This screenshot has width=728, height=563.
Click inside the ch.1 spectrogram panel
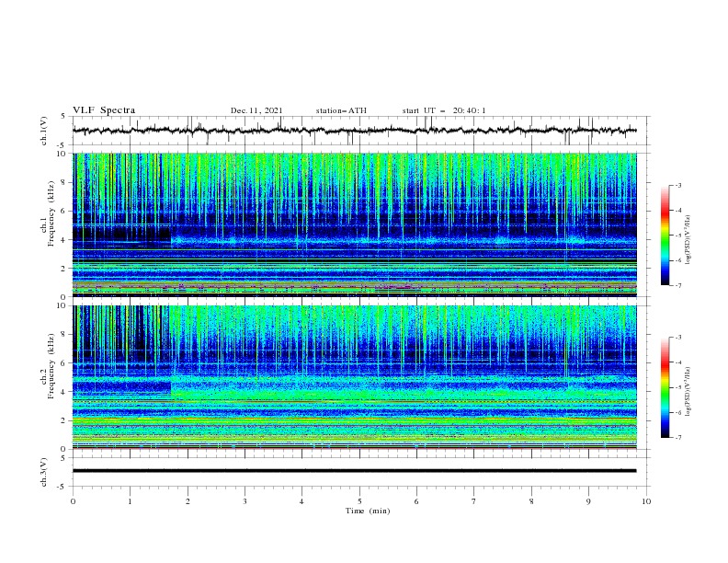click(x=355, y=224)
